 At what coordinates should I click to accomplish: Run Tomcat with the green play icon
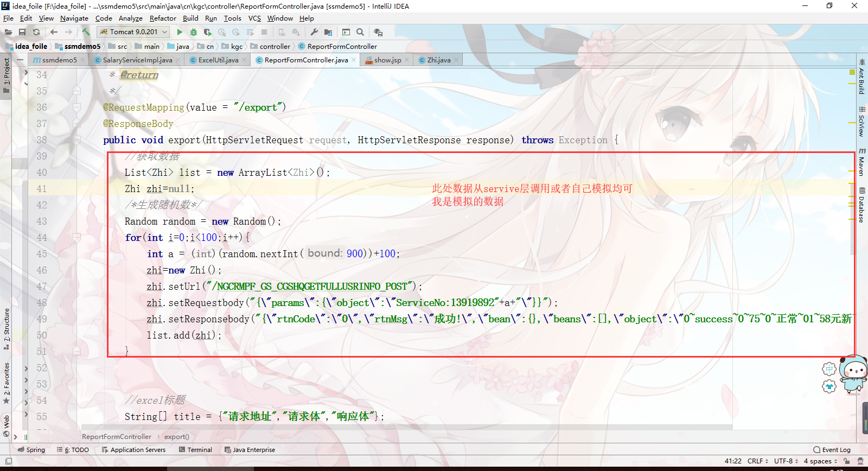180,32
